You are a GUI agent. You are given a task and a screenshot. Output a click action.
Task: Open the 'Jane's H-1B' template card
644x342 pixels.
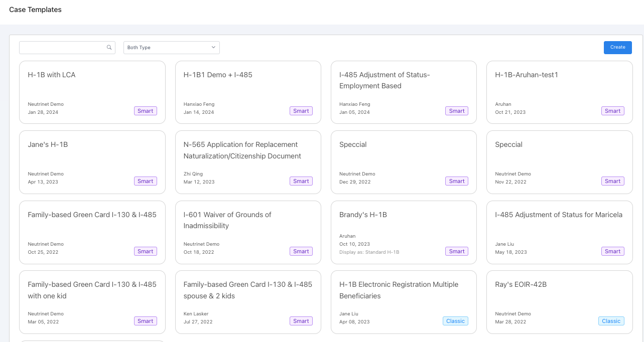(x=92, y=161)
